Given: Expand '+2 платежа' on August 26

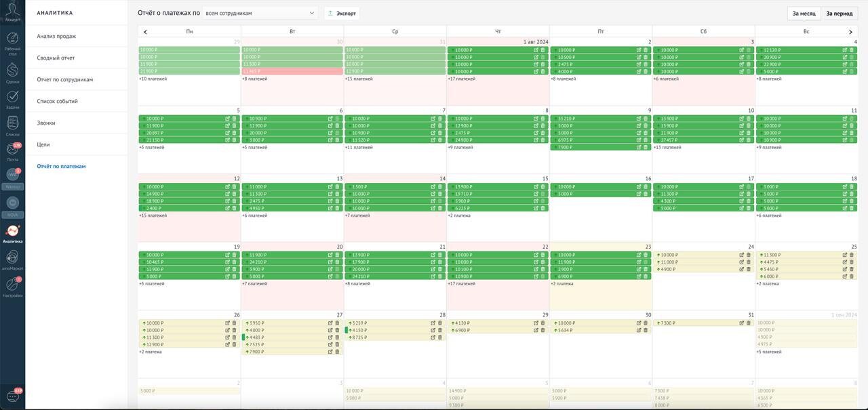Looking at the screenshot, I should coord(151,352).
